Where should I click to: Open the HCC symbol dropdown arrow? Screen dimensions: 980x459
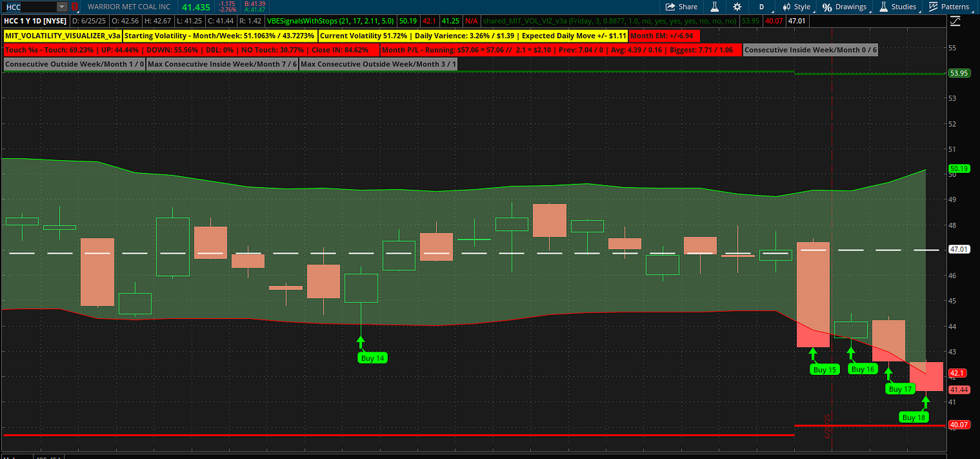pyautogui.click(x=62, y=7)
